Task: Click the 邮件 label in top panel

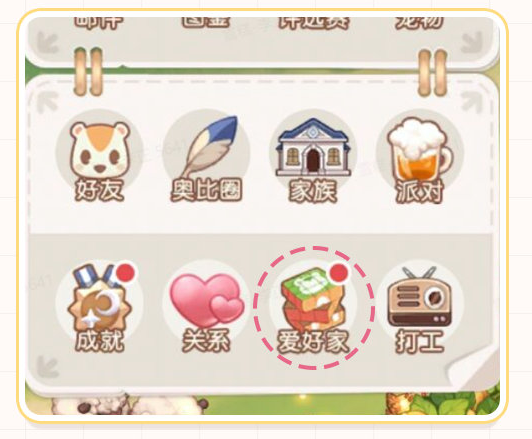Action: click(x=99, y=23)
